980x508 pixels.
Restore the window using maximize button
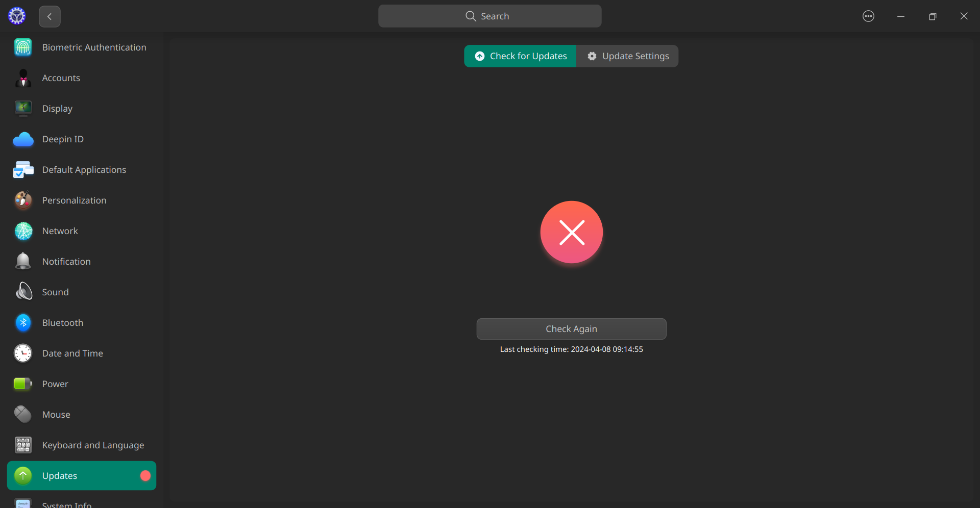[x=932, y=16]
